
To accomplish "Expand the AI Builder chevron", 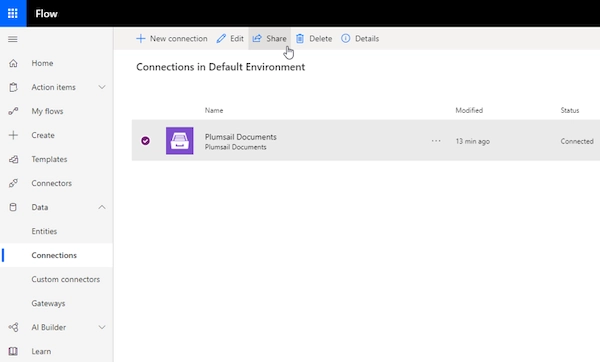I will point(102,327).
